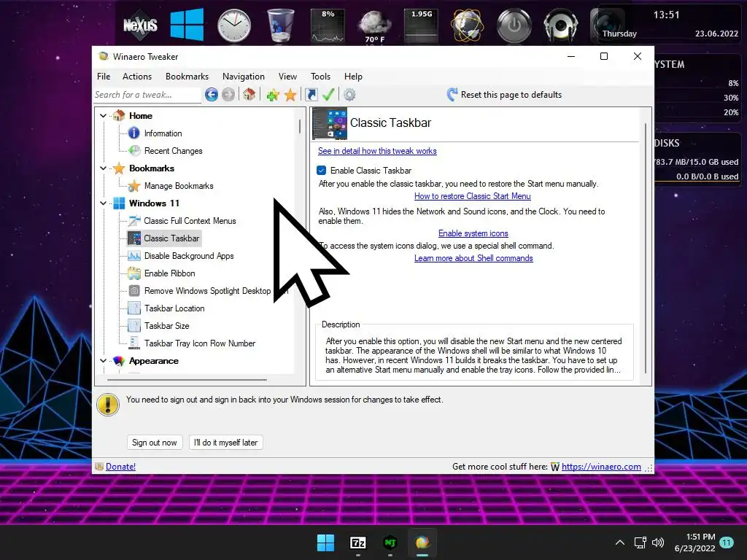Open Learn more about Shell commands link

(x=473, y=258)
